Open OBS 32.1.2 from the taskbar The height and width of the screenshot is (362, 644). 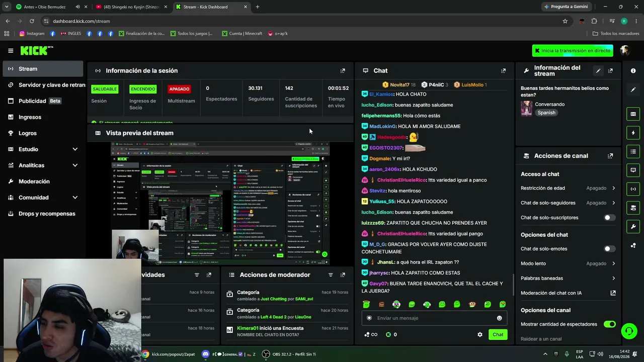[x=289, y=354]
